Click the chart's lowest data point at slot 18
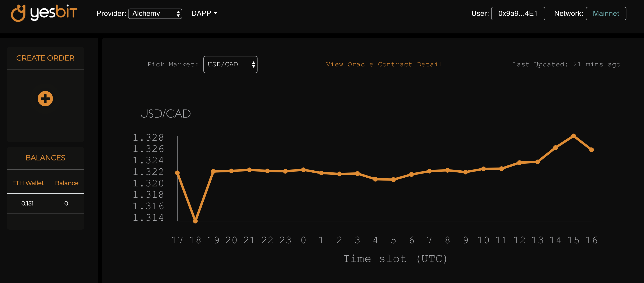 [195, 221]
